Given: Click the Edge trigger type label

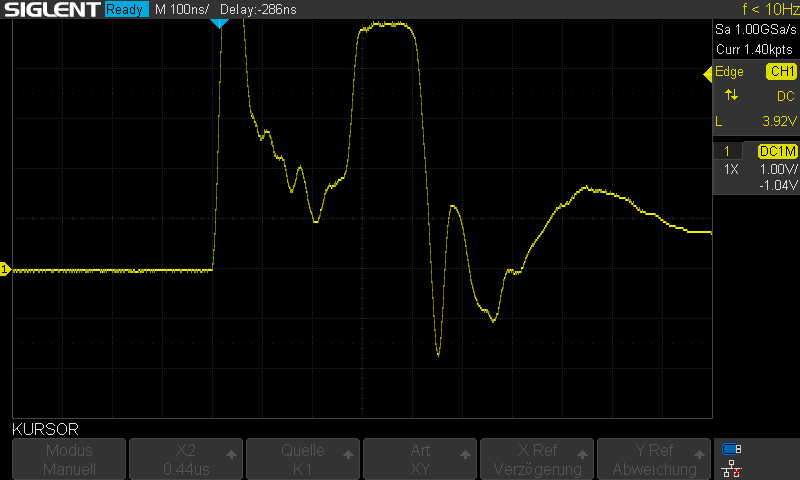Looking at the screenshot, I should coord(729,72).
